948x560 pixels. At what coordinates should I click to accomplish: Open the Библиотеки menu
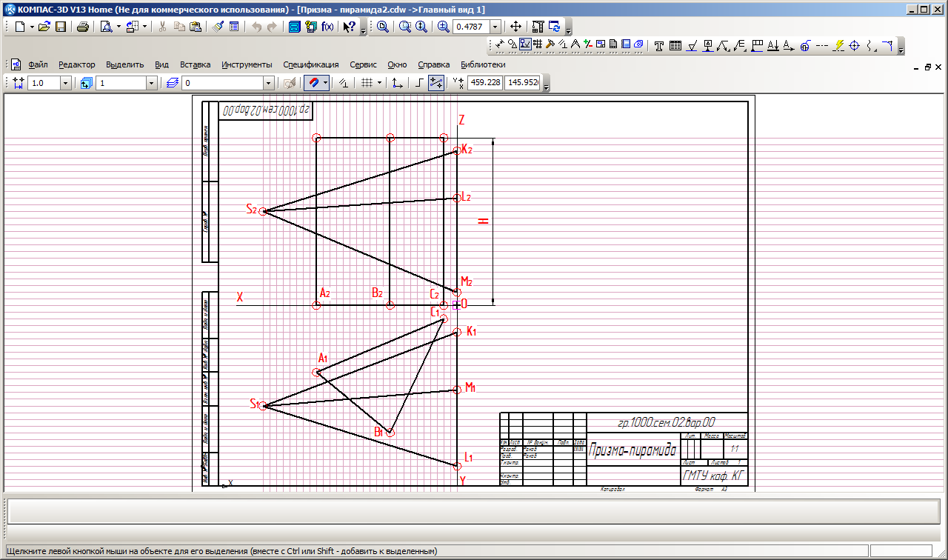(483, 64)
